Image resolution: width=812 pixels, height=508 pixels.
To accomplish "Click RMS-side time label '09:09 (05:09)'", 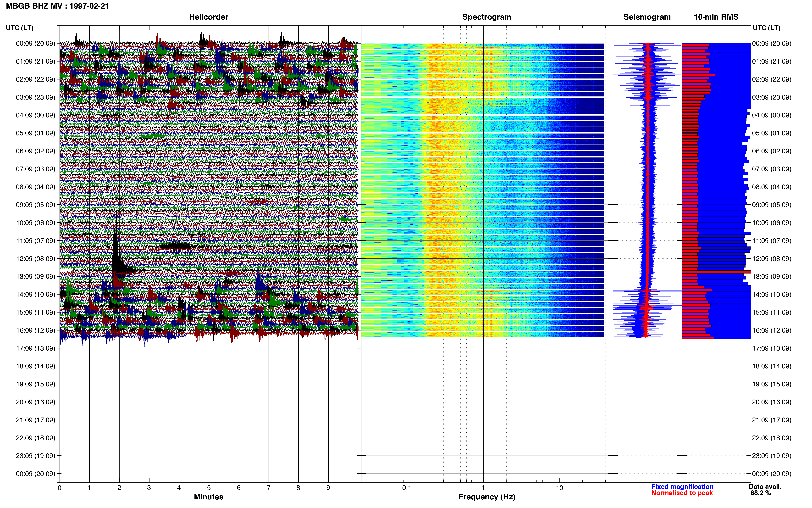I will 772,205.
